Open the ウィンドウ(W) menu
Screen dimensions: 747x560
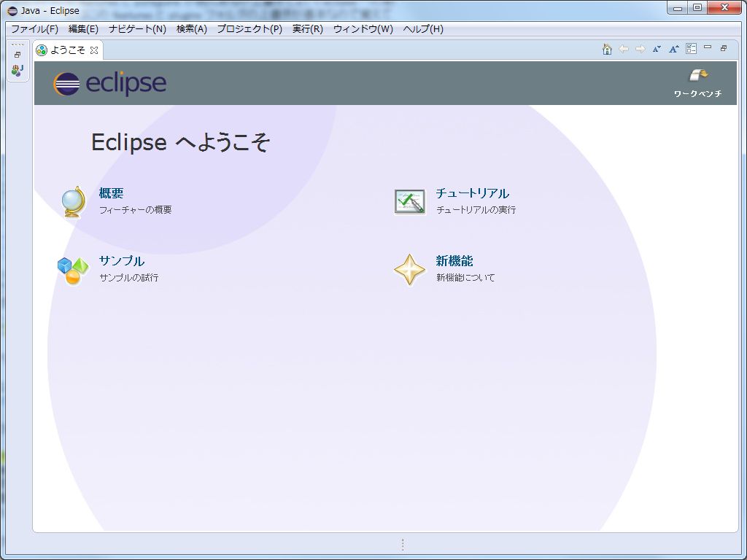coord(363,29)
